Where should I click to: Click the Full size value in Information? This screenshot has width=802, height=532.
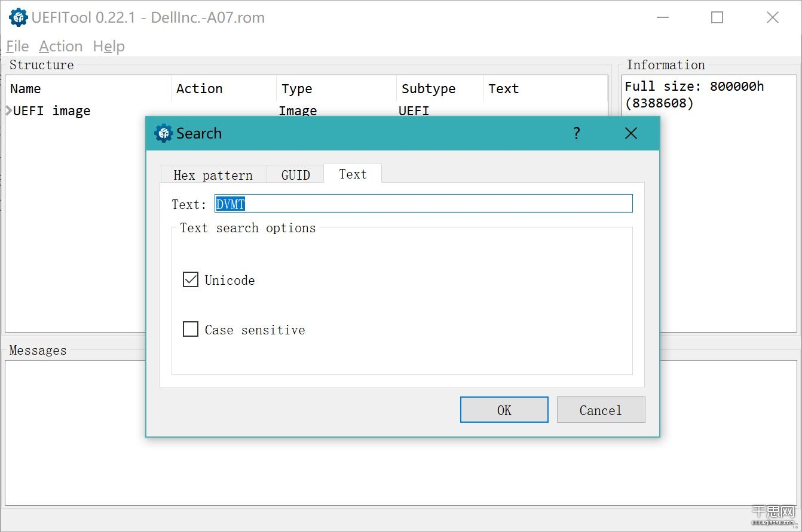click(694, 94)
